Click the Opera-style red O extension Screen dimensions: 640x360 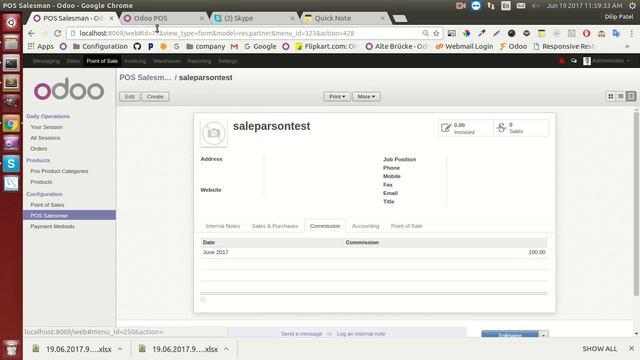click(587, 33)
